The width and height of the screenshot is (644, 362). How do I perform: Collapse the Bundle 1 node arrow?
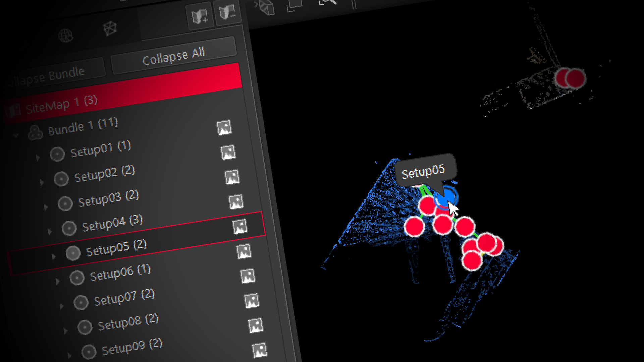coord(16,135)
